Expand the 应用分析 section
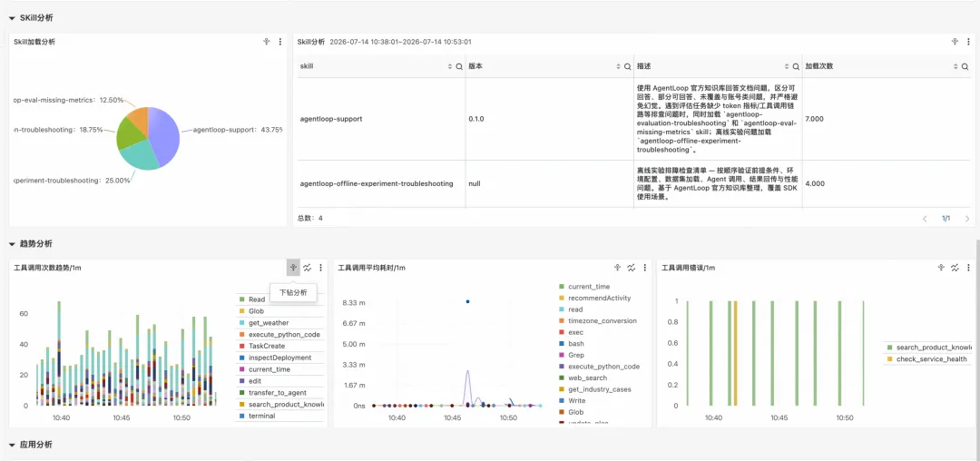980x461 pixels. 12,445
